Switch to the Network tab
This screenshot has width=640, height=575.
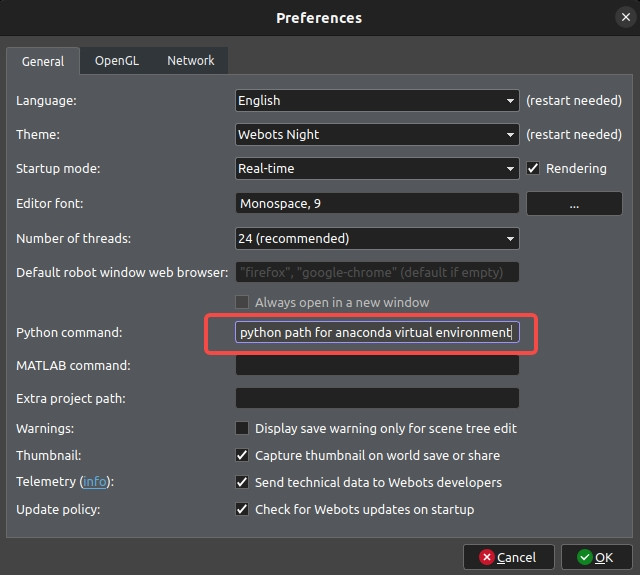click(191, 60)
